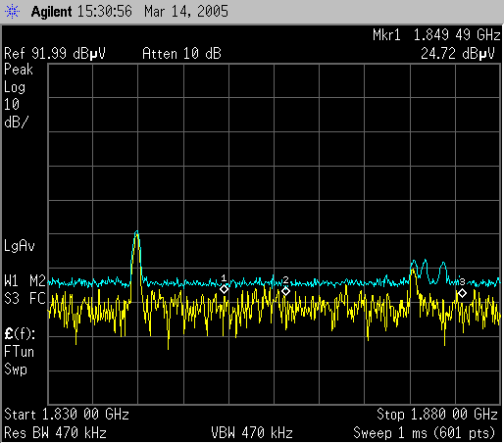The width and height of the screenshot is (504, 444).
Task: Select marker 2 diamond on trace
Action: (285, 291)
